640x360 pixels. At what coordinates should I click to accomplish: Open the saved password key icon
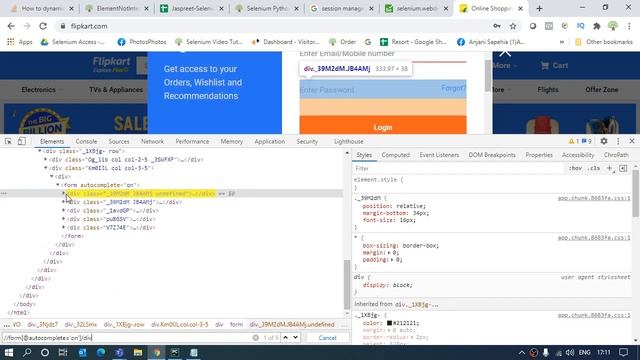click(x=497, y=26)
